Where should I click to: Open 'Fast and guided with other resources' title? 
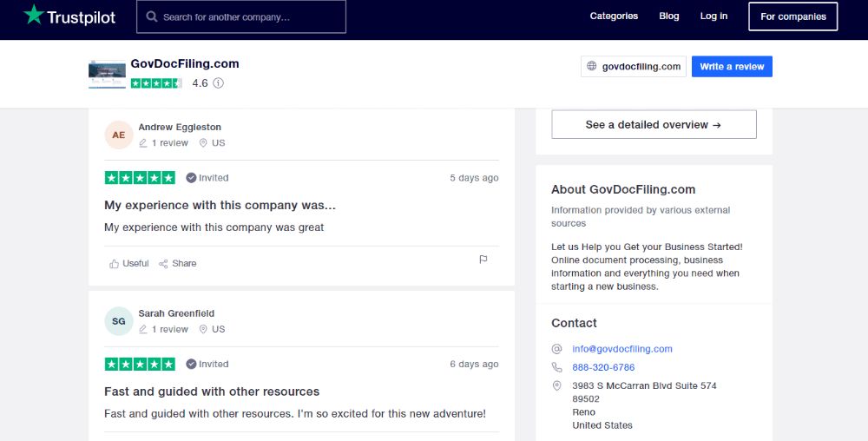click(x=212, y=392)
